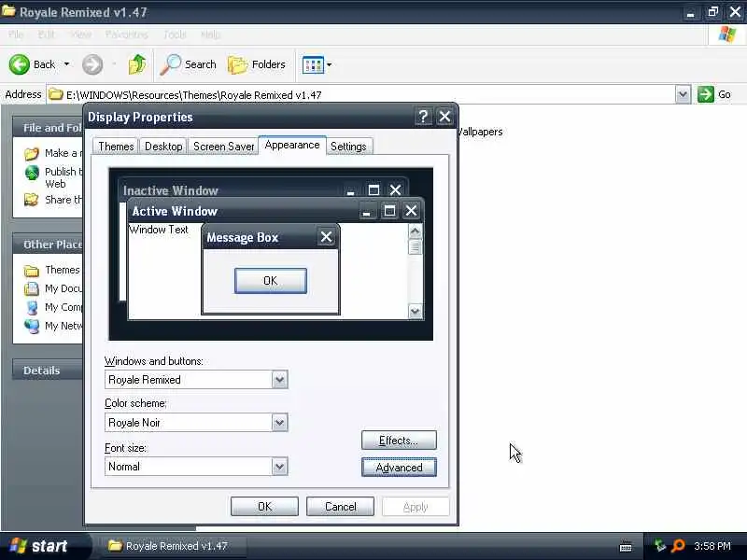The height and width of the screenshot is (560, 747).
Task: Click the preview scrollbar down arrow
Action: 415,311
